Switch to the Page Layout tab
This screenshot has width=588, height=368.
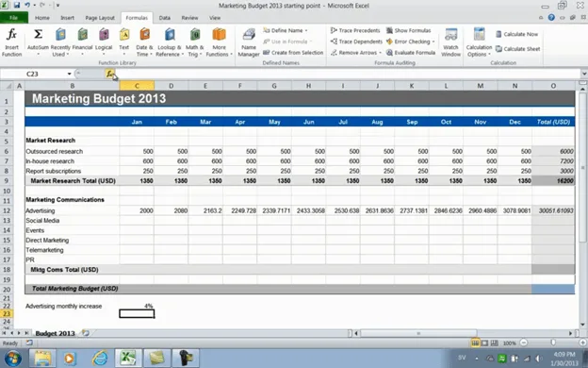click(x=100, y=18)
